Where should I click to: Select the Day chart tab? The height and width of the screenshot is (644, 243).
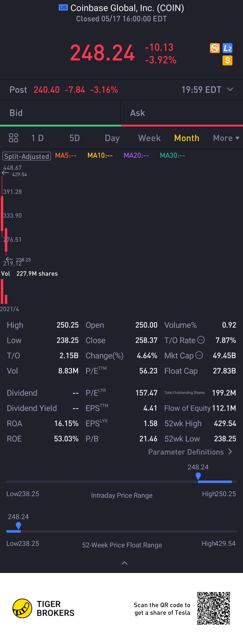pyautogui.click(x=112, y=138)
